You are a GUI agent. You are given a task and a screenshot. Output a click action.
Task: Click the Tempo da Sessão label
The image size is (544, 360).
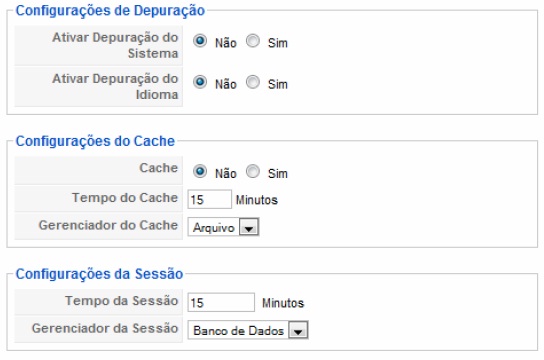point(121,301)
